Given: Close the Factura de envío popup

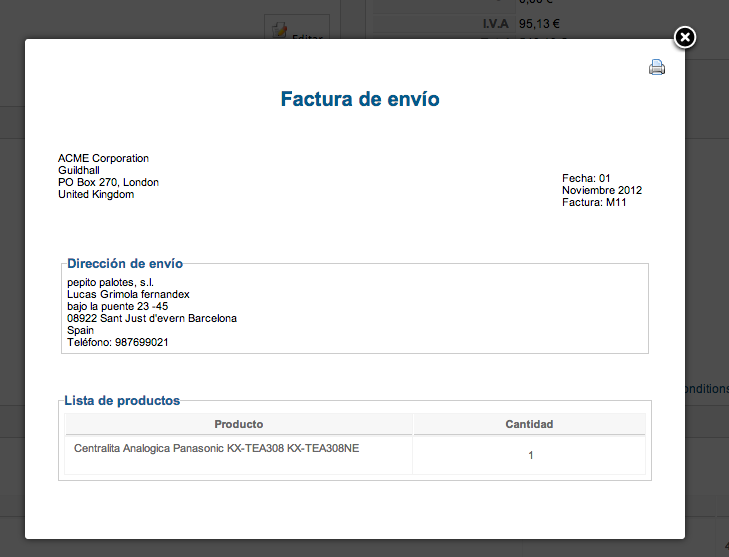Looking at the screenshot, I should [685, 38].
